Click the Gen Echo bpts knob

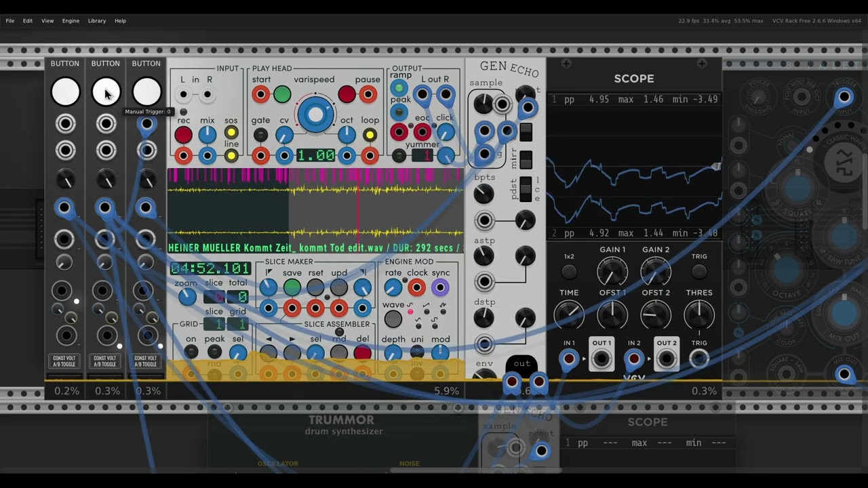[484, 195]
